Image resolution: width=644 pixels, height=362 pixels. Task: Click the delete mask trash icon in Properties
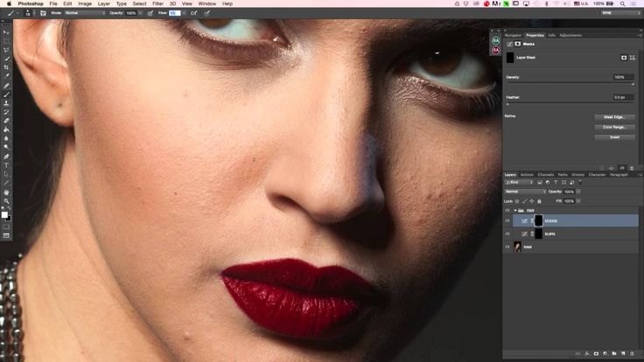pos(631,168)
